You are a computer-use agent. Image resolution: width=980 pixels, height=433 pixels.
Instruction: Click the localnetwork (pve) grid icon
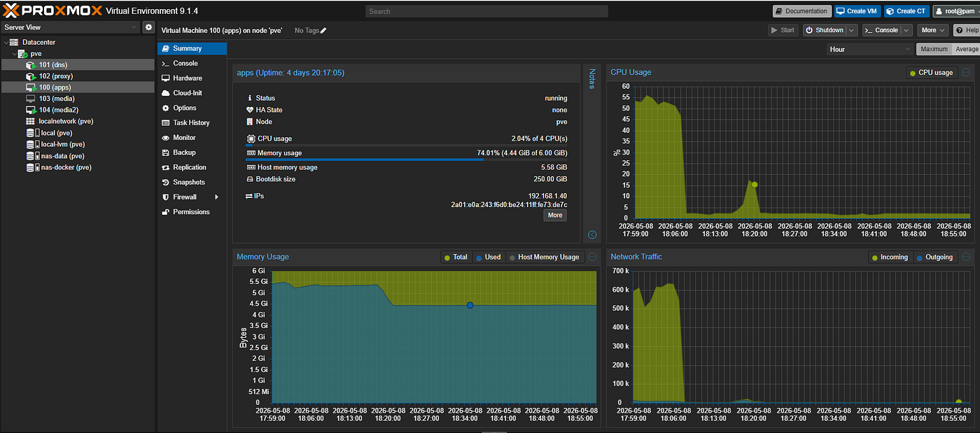click(x=31, y=121)
